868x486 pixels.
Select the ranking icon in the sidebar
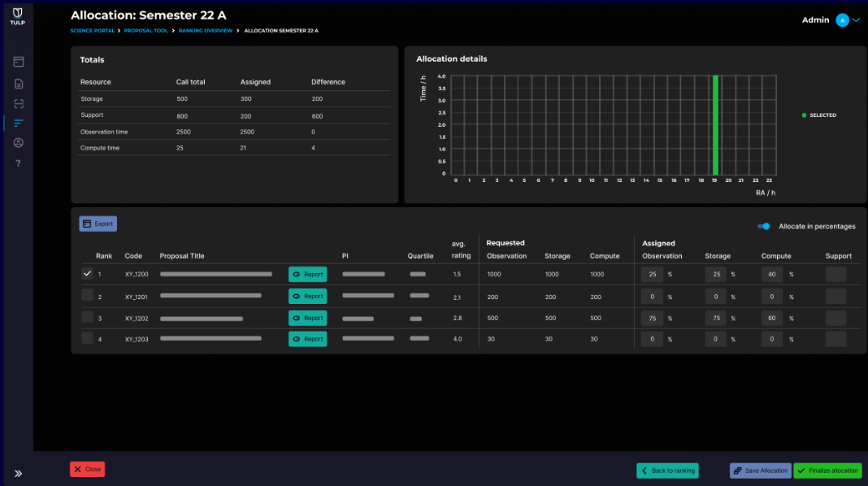coord(18,123)
